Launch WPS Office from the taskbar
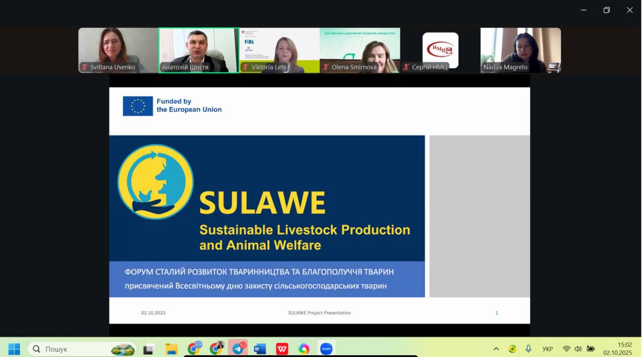The height and width of the screenshot is (357, 644). click(x=282, y=348)
